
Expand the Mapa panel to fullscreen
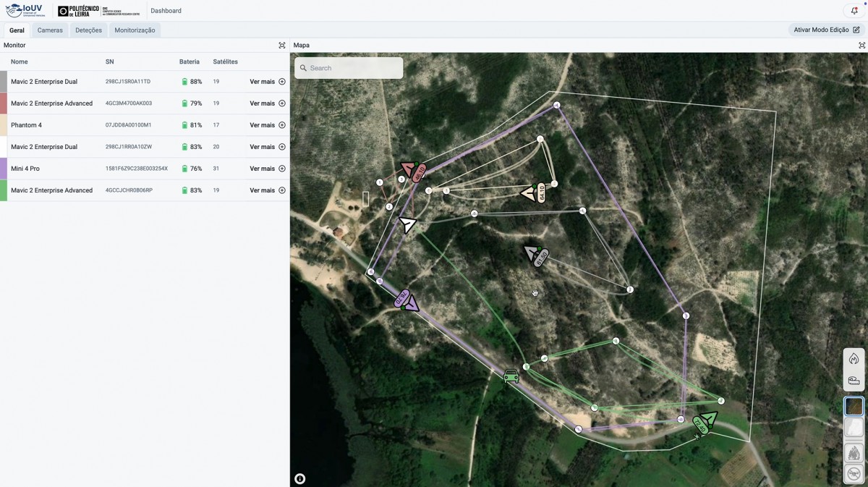861,45
